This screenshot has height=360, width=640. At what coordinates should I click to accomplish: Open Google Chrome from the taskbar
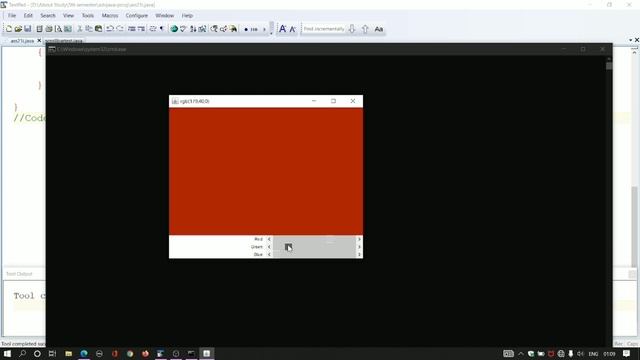coord(130,353)
